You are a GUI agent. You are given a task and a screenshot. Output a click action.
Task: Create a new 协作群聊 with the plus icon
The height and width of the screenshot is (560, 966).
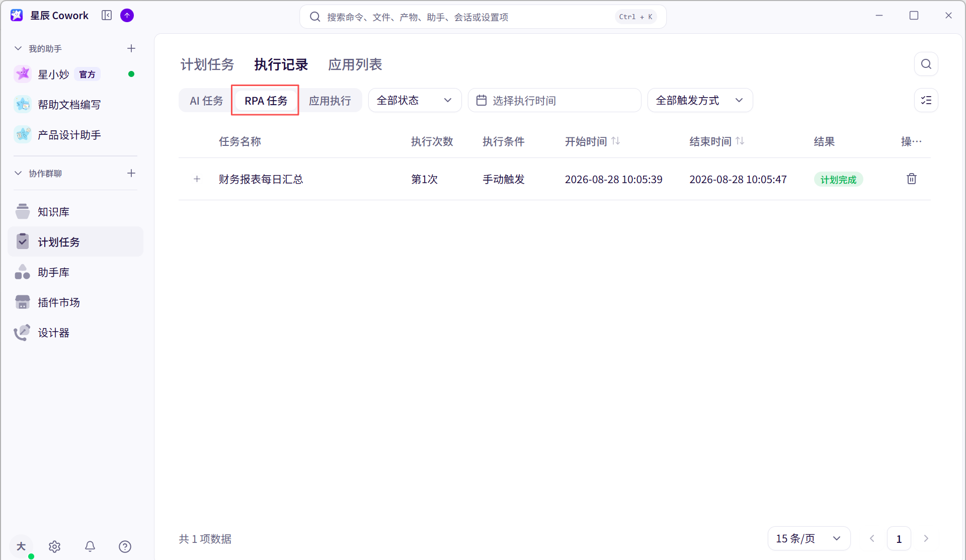coord(131,173)
